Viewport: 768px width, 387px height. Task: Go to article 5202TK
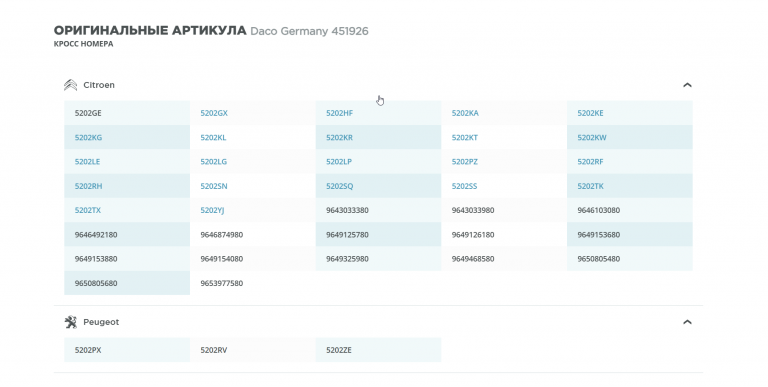click(x=590, y=186)
